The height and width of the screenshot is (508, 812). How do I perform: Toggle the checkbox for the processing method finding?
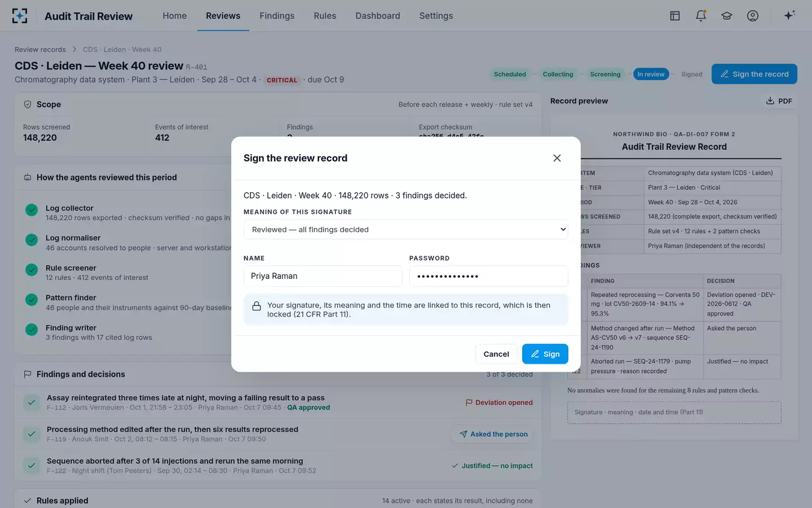click(32, 434)
